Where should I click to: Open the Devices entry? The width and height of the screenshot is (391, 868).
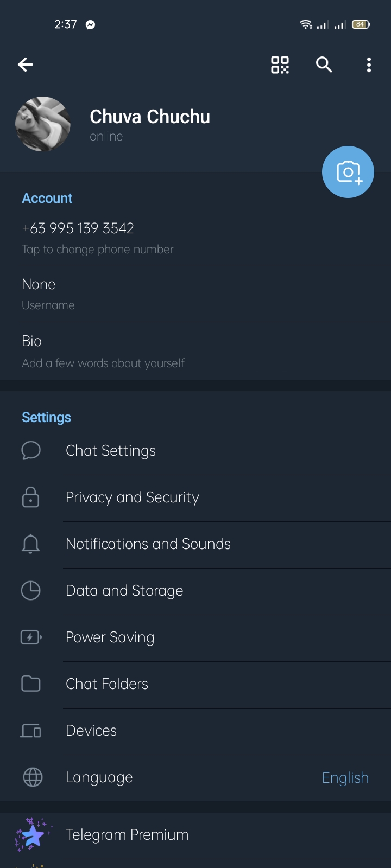91,731
